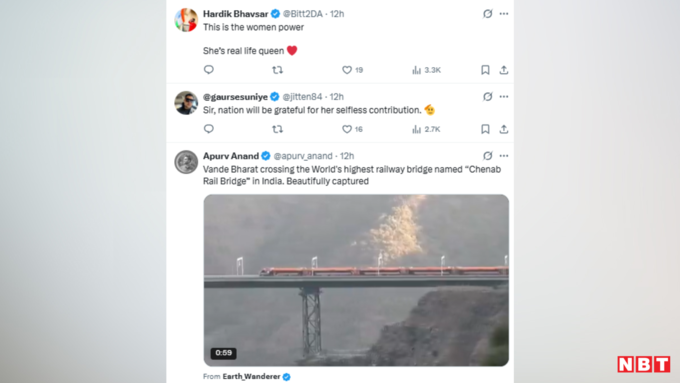Open more options for Hardik Bhavsar's tweet
This screenshot has width=680, height=383.
point(503,14)
